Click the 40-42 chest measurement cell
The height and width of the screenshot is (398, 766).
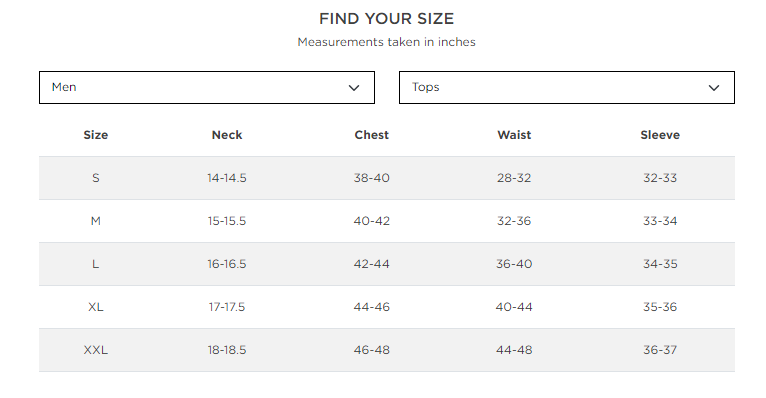pos(372,221)
